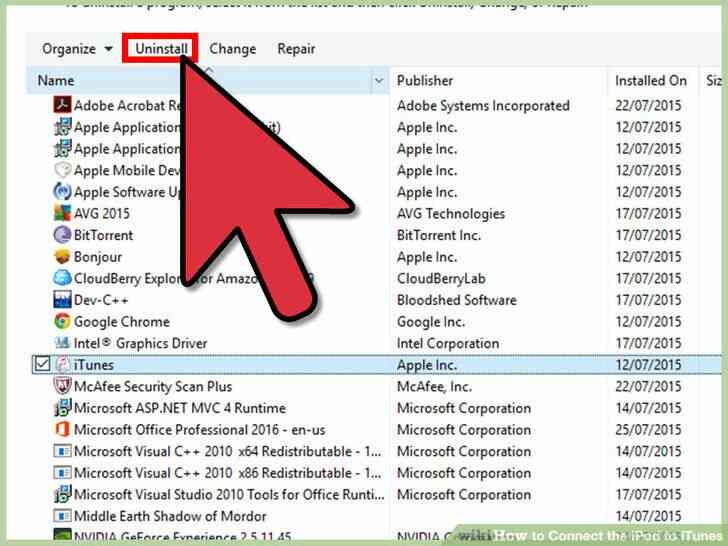Screen dimensions: 728x546
Task: Click publisher Adobe Systems Incorporated
Action: click(483, 105)
